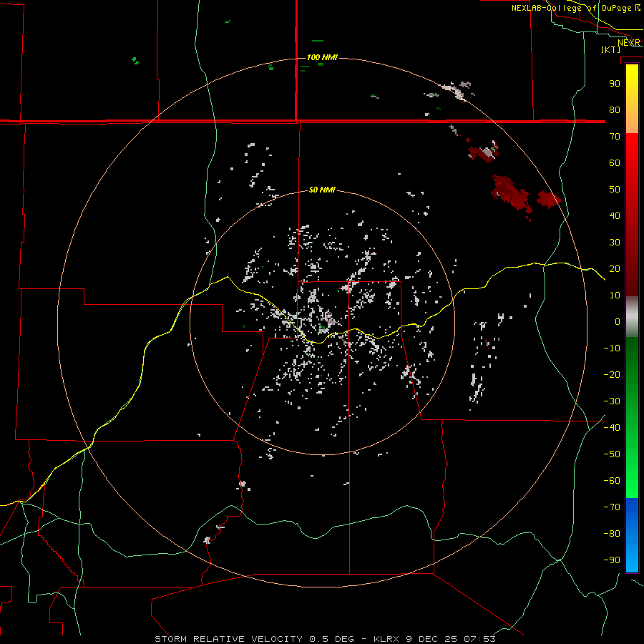Click the -40 scale label
The height and width of the screenshot is (644, 644).
(x=612, y=428)
